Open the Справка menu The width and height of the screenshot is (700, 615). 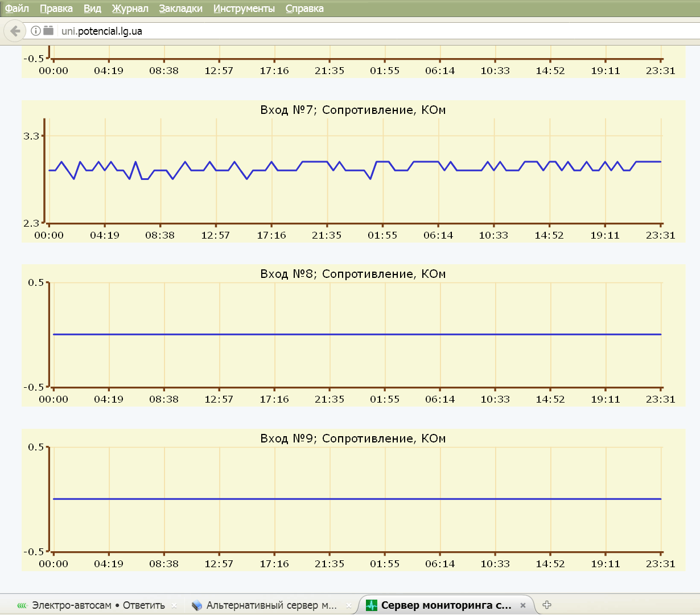pos(304,9)
